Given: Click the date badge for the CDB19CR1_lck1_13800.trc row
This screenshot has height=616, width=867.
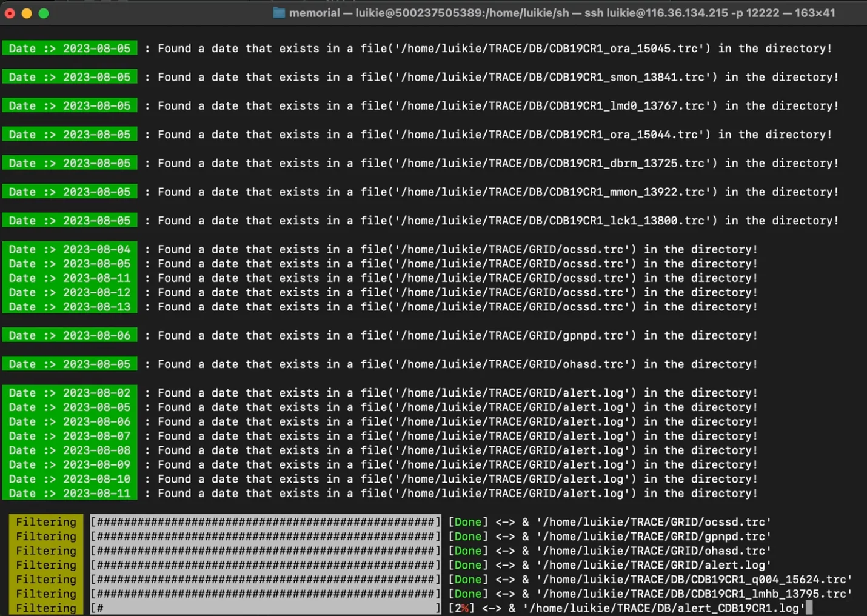Looking at the screenshot, I should [x=70, y=221].
